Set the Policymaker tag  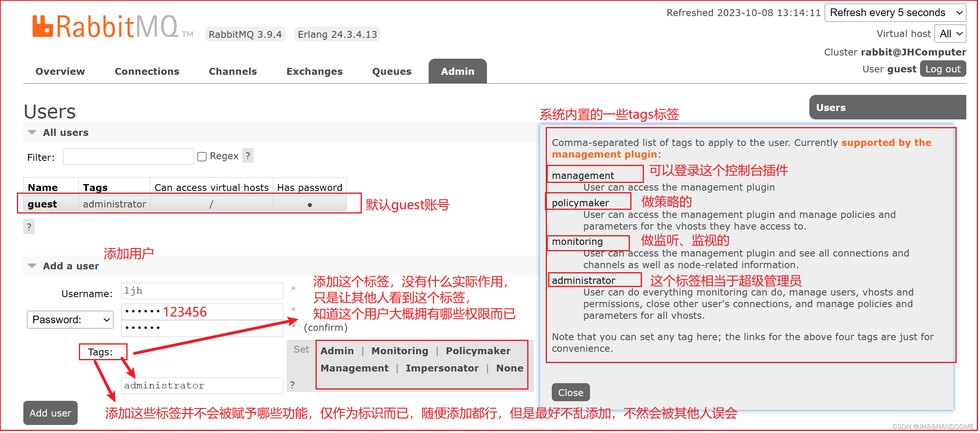(478, 351)
